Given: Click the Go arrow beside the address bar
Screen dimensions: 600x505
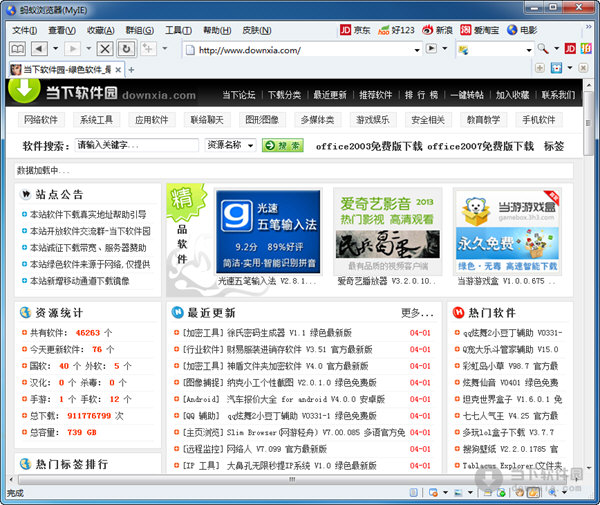Looking at the screenshot, I should click(431, 49).
